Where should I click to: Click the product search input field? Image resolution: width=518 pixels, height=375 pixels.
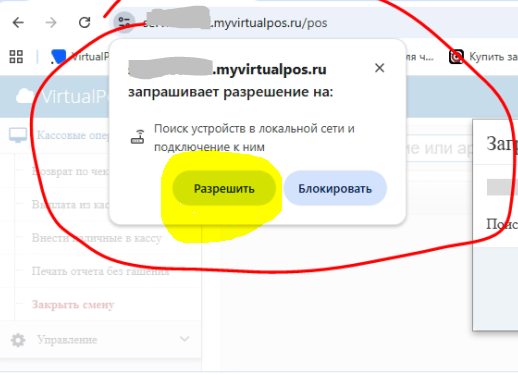(439, 148)
